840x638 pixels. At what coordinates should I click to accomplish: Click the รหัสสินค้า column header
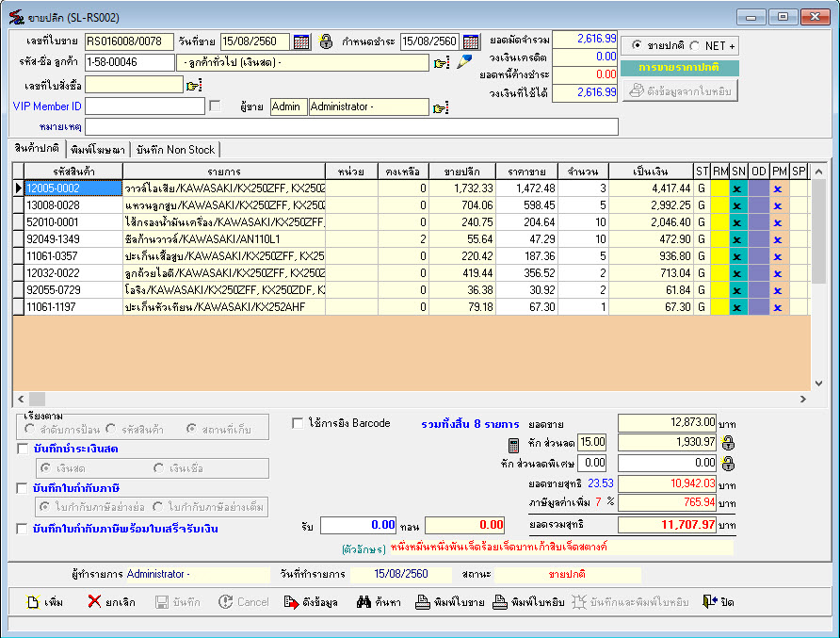(x=73, y=172)
